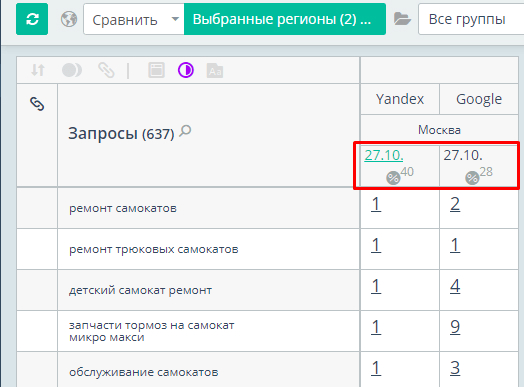Image resolution: width=524 pixels, height=387 pixels.
Task: Select query обслуживание самокатов
Action: click(x=144, y=372)
